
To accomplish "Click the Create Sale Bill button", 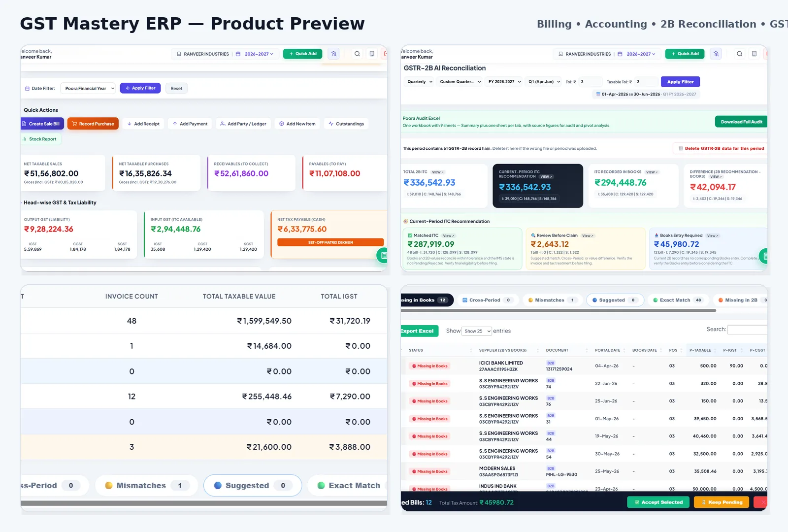I will 42,124.
